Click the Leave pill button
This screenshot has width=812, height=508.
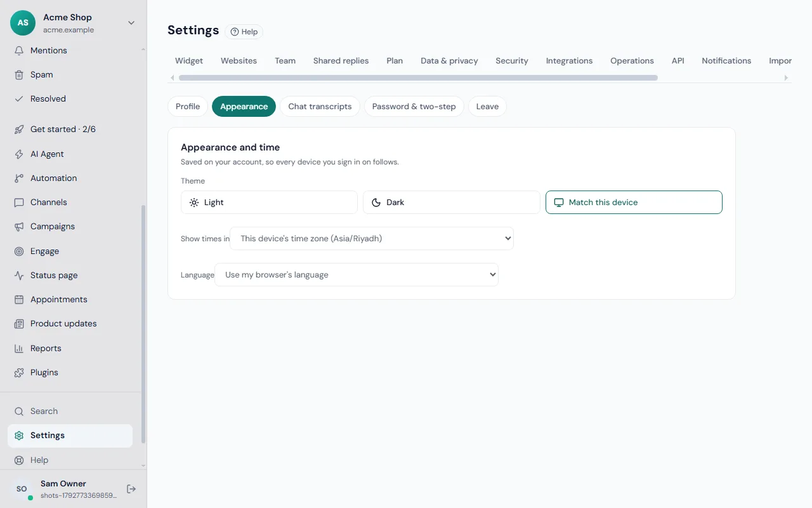point(487,106)
